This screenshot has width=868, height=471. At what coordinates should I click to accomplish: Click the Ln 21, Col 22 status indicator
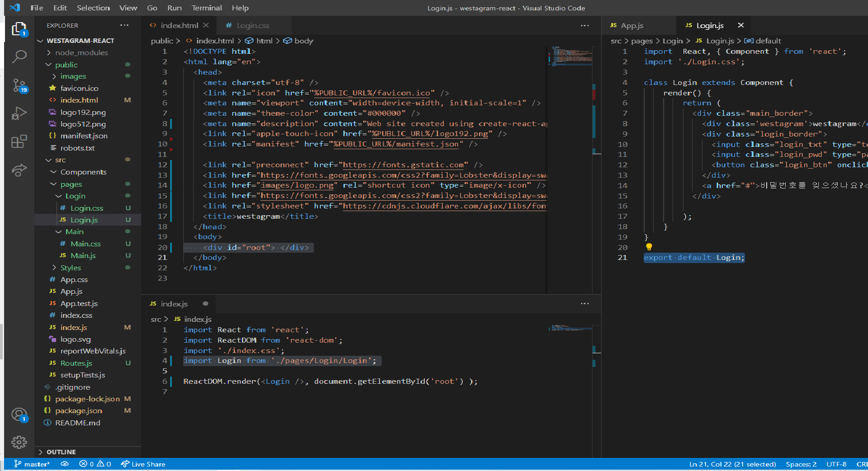pos(733,464)
